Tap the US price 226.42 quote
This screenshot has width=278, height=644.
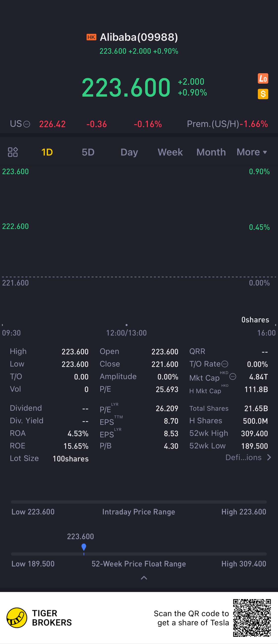point(52,124)
